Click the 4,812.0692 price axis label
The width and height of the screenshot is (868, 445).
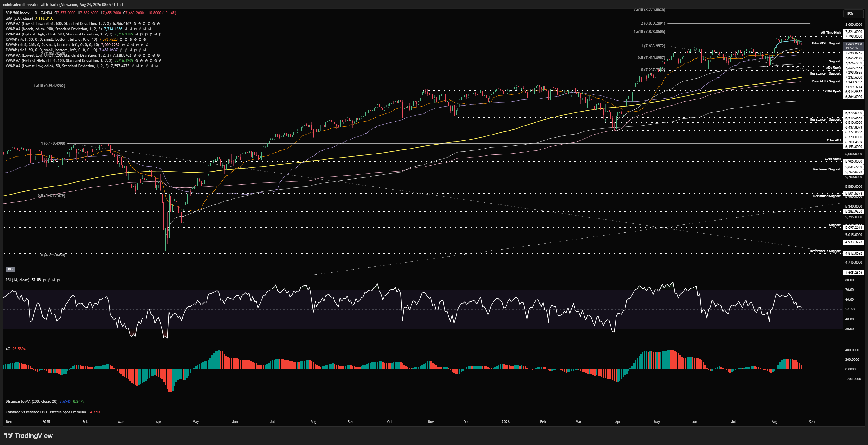pyautogui.click(x=854, y=253)
